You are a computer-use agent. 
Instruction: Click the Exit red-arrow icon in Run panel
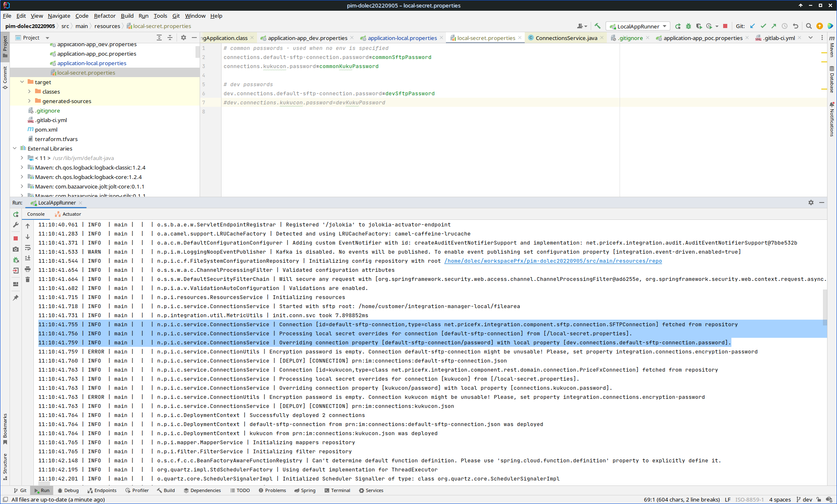[16, 271]
